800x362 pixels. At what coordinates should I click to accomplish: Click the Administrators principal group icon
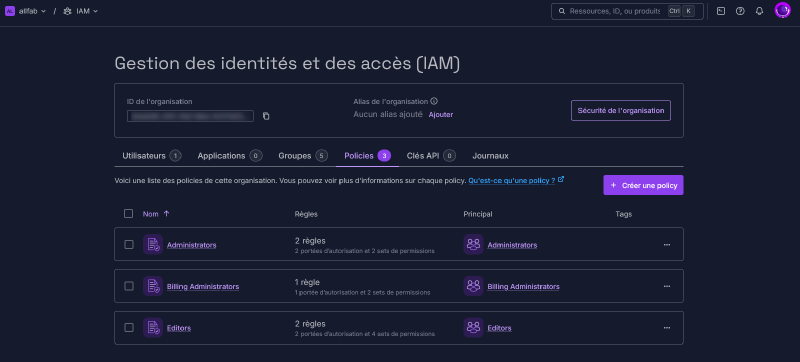[473, 245]
